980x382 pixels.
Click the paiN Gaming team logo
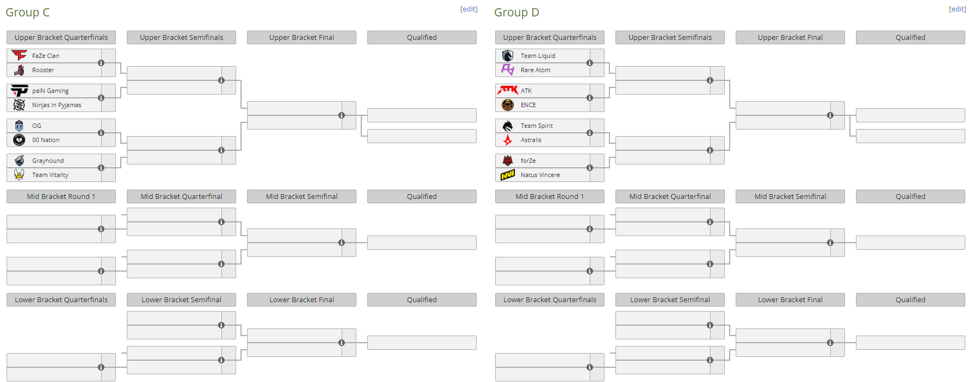pos(19,91)
